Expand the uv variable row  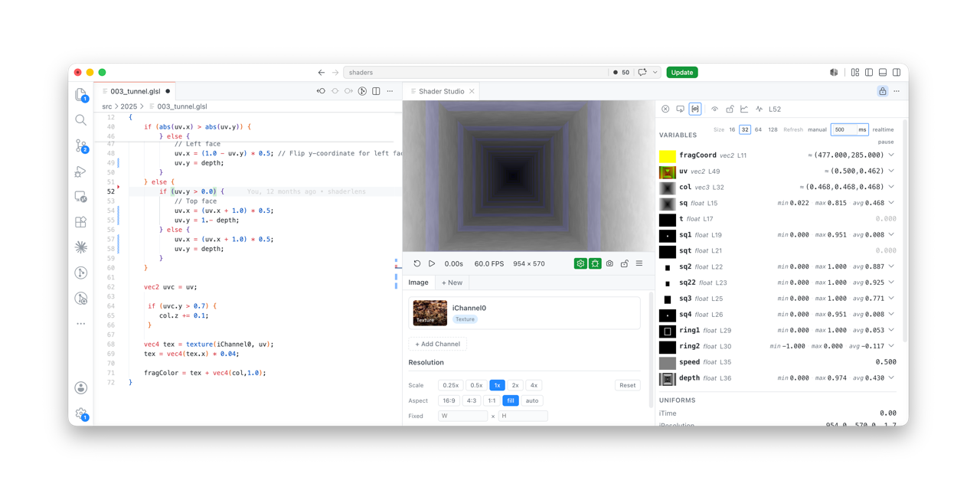click(892, 171)
